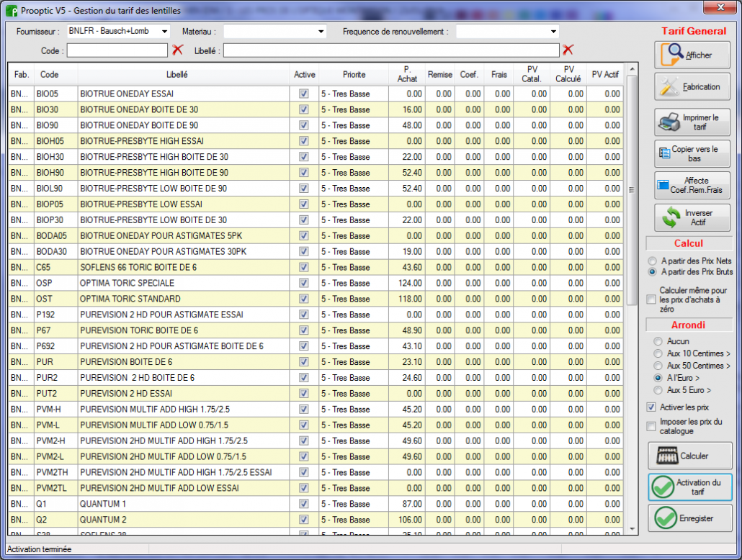742x560 pixels.
Task: Select A partir des Prix Bruts
Action: 653,272
